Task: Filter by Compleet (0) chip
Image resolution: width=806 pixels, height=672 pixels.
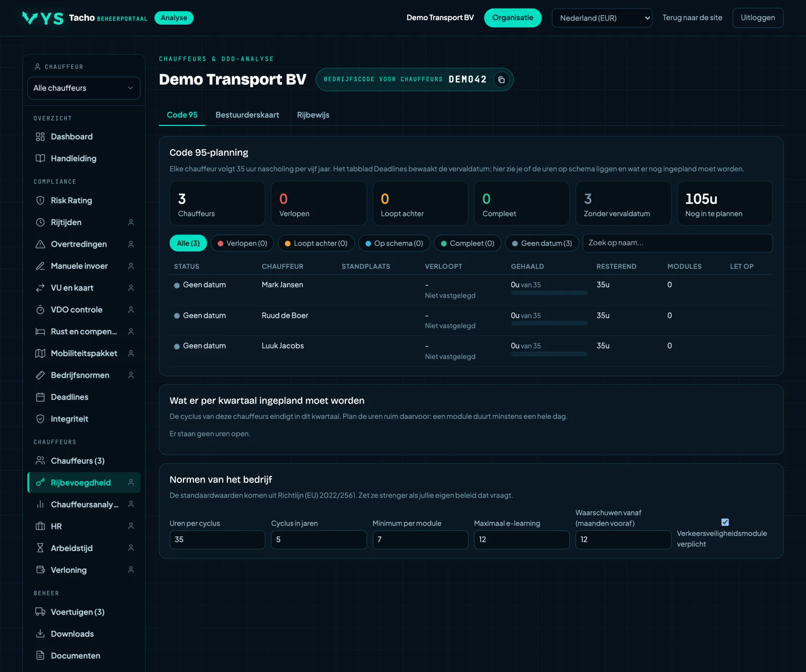Action: pyautogui.click(x=467, y=243)
